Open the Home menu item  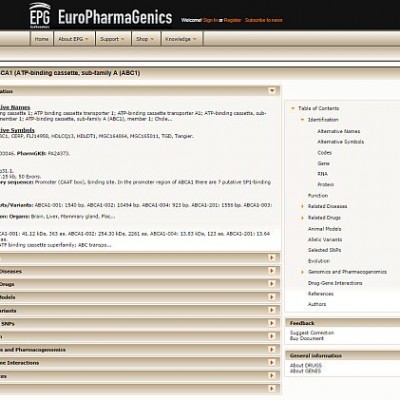[42, 39]
